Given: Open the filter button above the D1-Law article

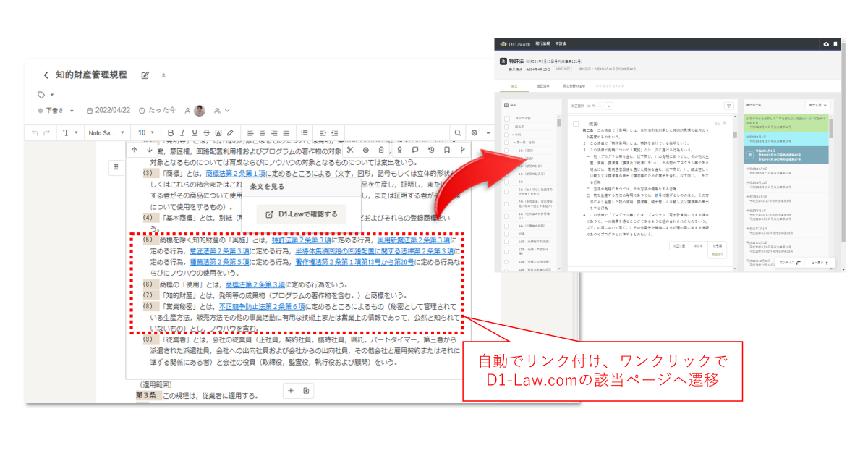Looking at the screenshot, I should 728,105.
